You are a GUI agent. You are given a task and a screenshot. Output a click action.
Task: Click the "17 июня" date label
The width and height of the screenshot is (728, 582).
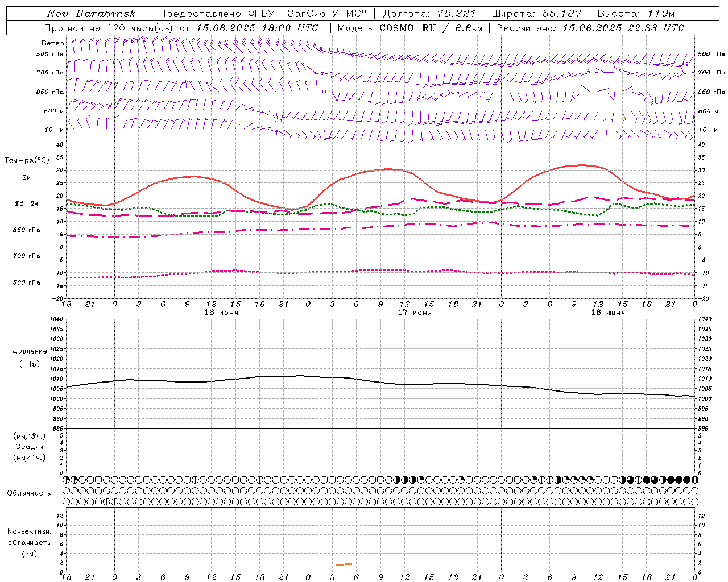pyautogui.click(x=415, y=313)
